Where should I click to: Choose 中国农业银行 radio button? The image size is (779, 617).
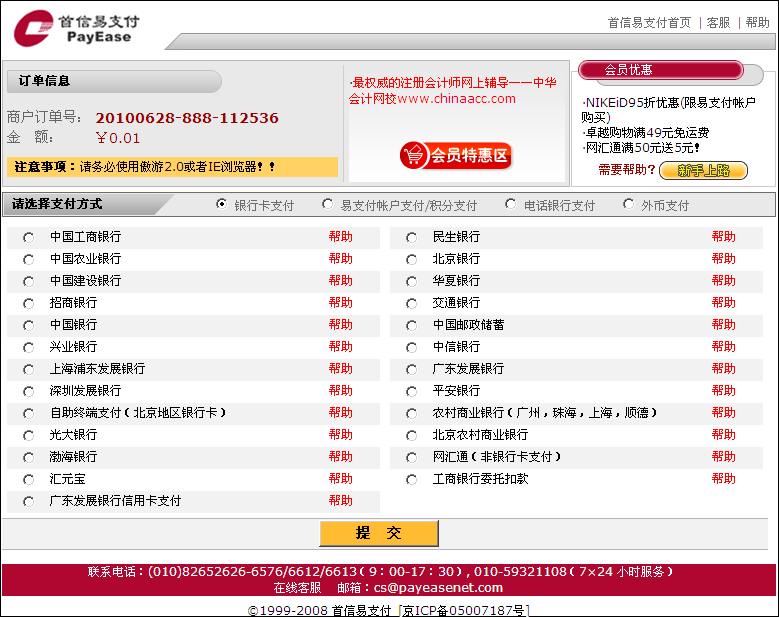pos(29,260)
